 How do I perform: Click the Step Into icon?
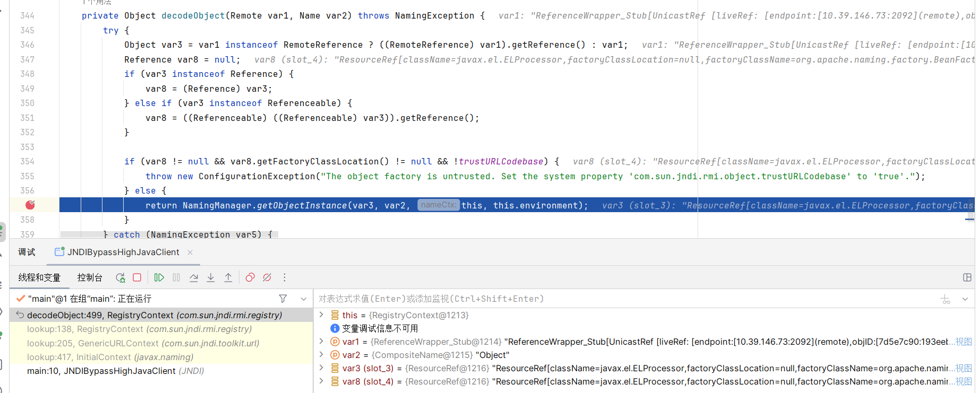tap(211, 277)
